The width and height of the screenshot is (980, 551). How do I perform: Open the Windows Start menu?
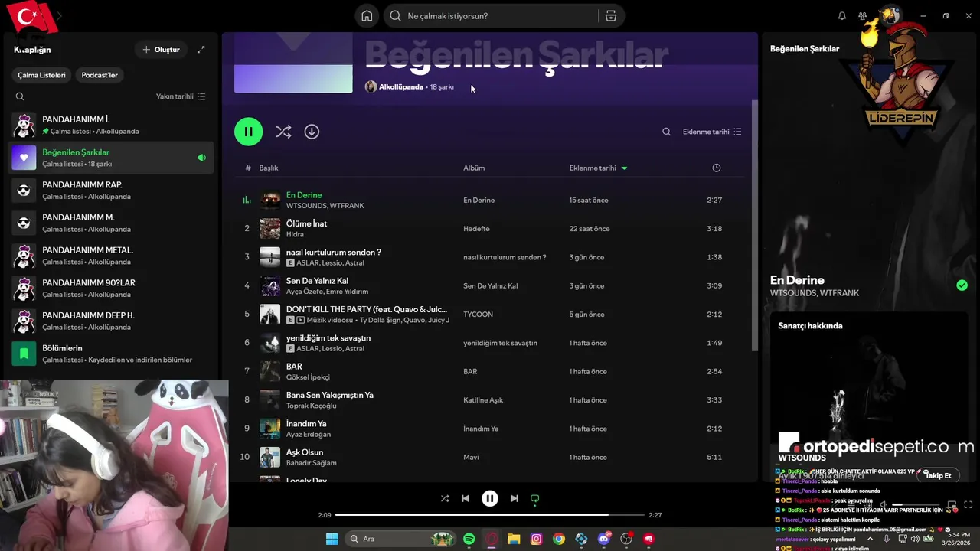[332, 539]
